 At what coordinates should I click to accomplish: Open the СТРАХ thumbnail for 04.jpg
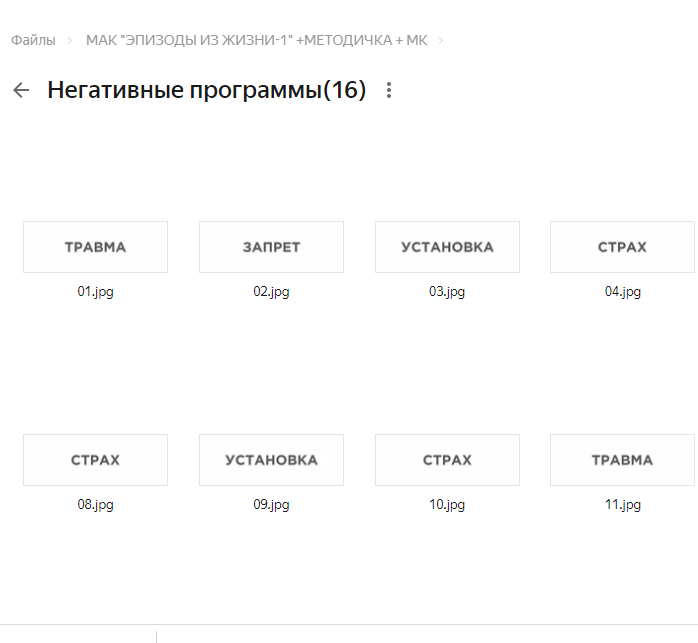pos(622,247)
